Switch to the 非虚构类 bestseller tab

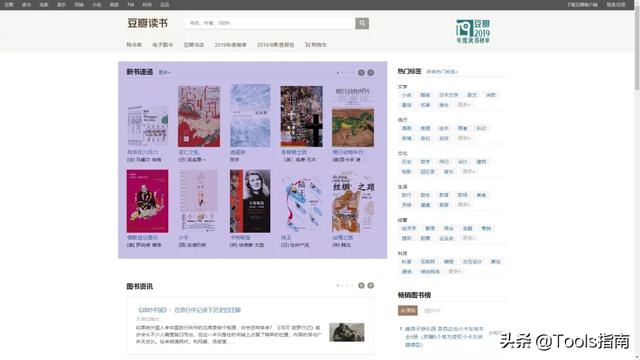pos(432,311)
